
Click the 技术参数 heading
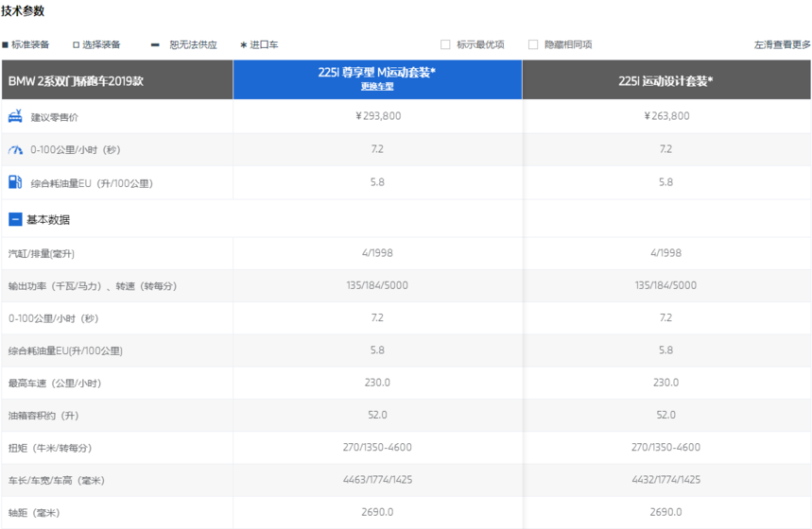click(23, 11)
